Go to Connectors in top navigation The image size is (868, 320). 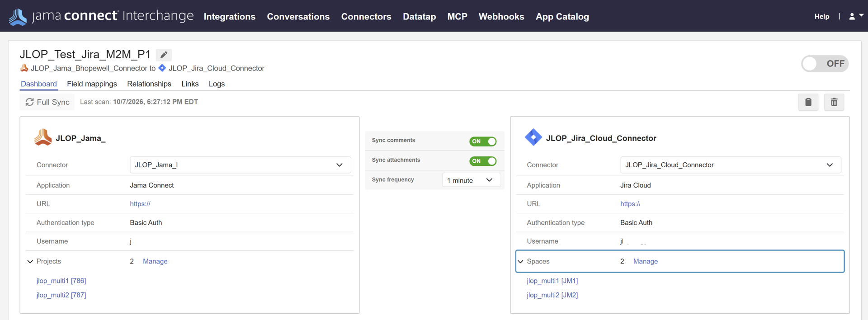pyautogui.click(x=366, y=17)
